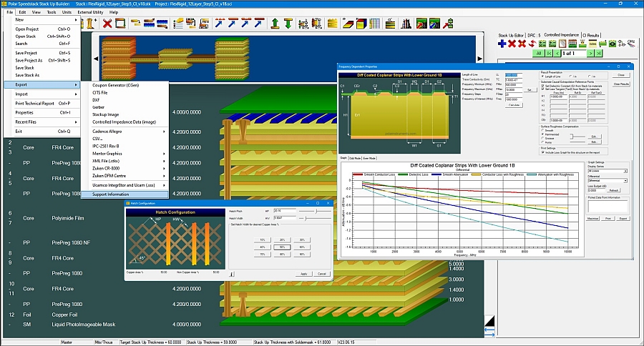The height and width of the screenshot is (346, 644).
Task: Click the green calculator-style icon in impedance toolbar
Action: (x=542, y=44)
